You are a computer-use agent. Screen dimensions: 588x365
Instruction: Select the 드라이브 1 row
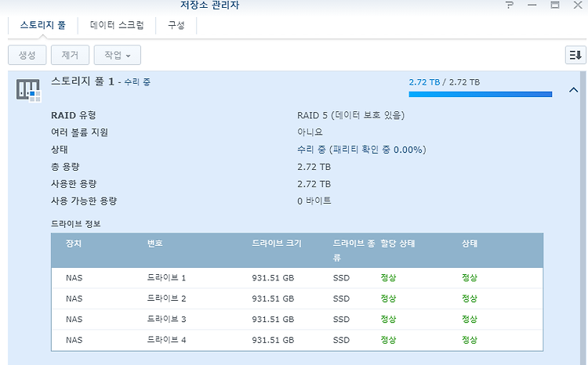pyautogui.click(x=297, y=278)
